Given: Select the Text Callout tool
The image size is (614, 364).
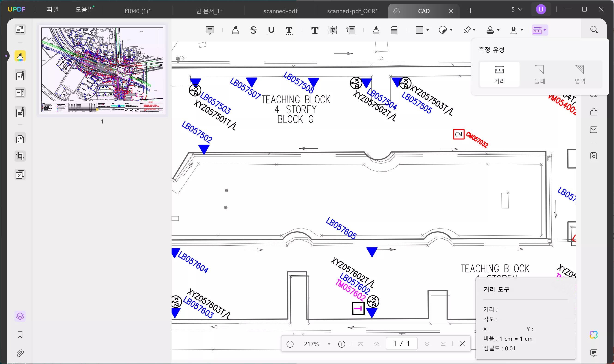Looking at the screenshot, I should tap(351, 30).
